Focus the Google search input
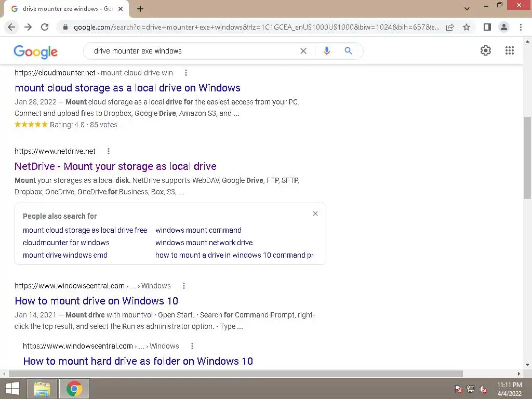The width and height of the screenshot is (532, 399). [193, 51]
